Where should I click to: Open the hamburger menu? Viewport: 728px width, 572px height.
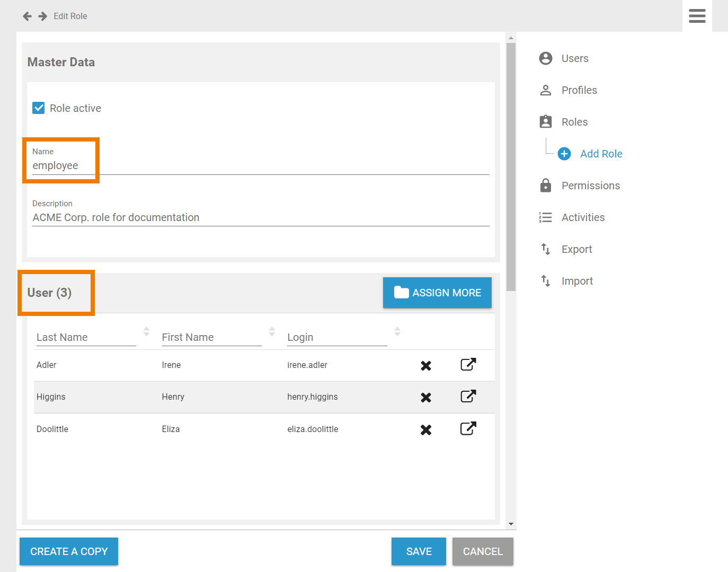(x=697, y=16)
